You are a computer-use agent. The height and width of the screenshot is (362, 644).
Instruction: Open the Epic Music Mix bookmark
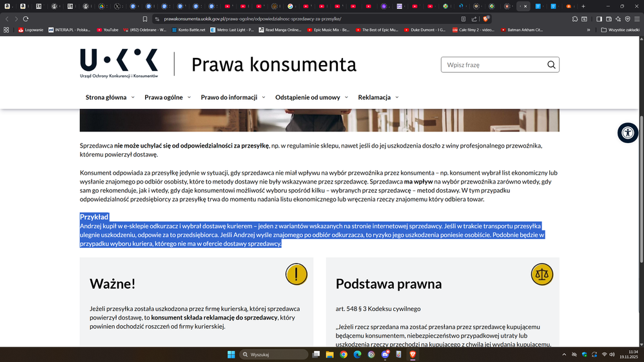point(328,30)
